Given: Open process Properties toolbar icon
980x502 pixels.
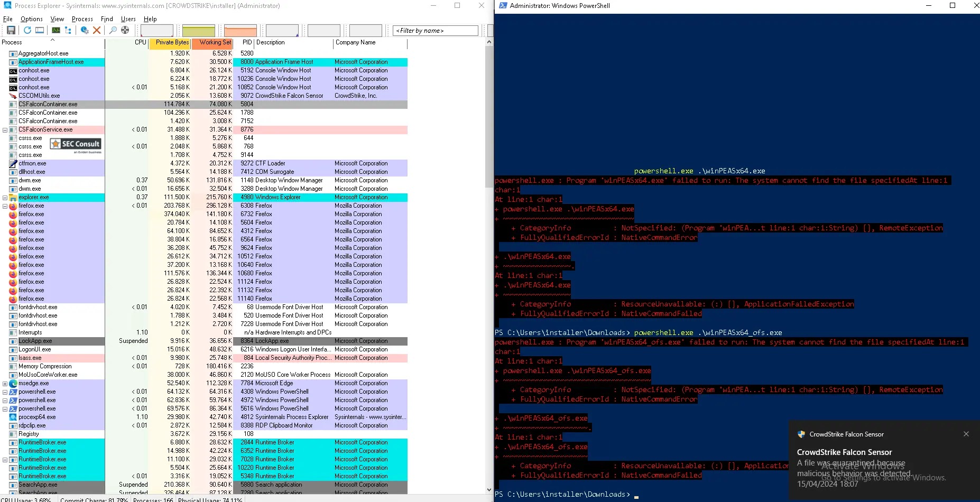Looking at the screenshot, I should pos(85,30).
